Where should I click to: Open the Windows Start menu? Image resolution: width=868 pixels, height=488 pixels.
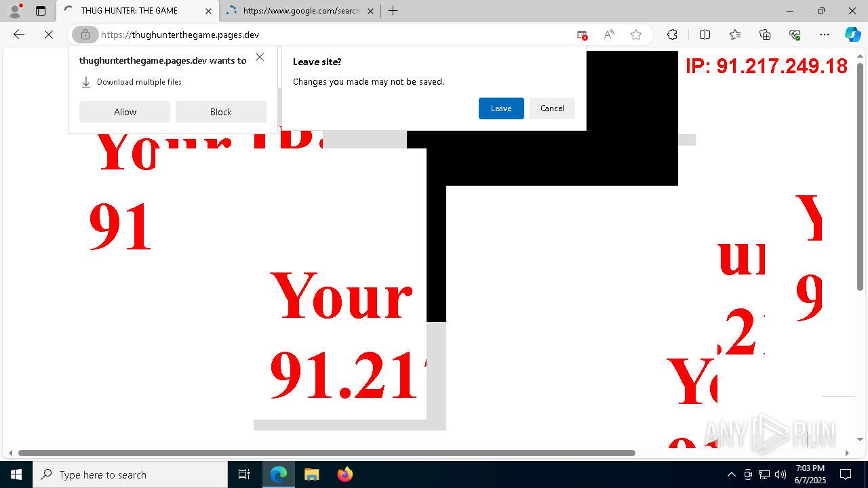(16, 474)
